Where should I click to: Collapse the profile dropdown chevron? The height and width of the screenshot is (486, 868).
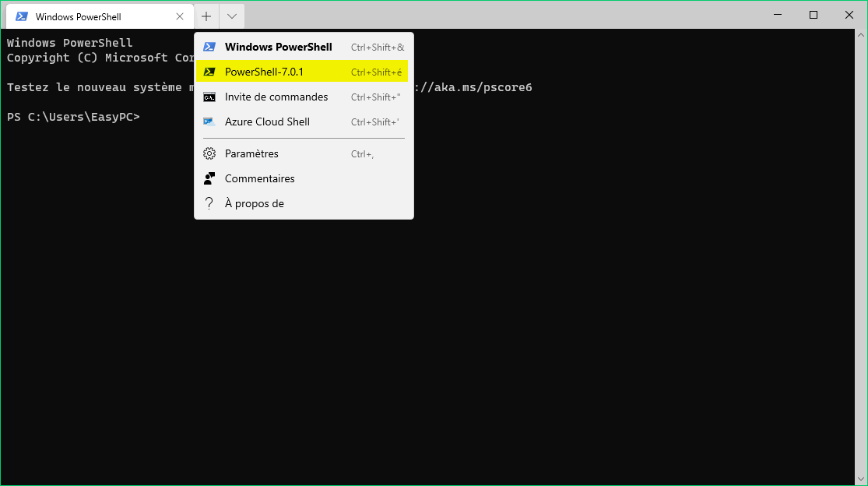[232, 16]
